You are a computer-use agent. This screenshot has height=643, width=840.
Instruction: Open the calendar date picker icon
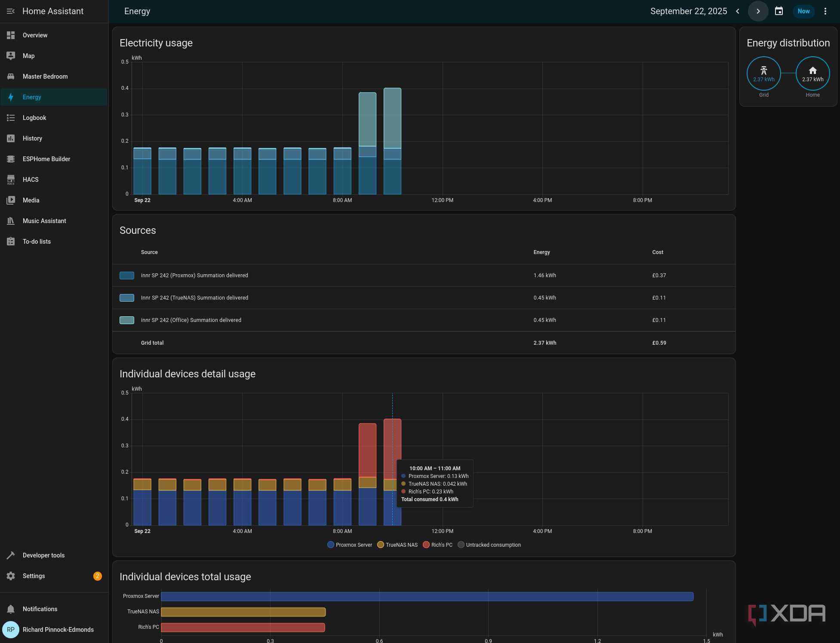[x=779, y=11]
